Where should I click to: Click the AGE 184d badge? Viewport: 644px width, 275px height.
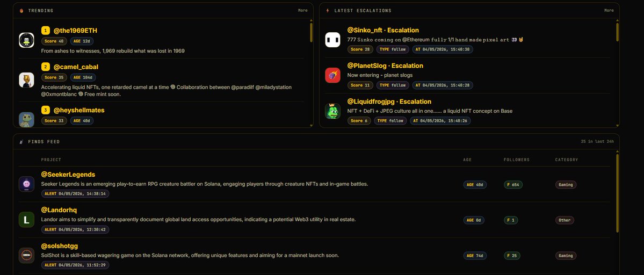click(x=83, y=77)
